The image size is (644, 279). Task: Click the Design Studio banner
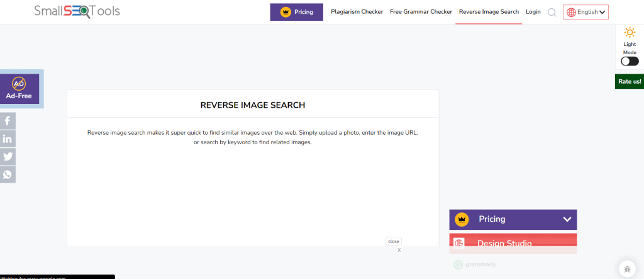(x=513, y=243)
